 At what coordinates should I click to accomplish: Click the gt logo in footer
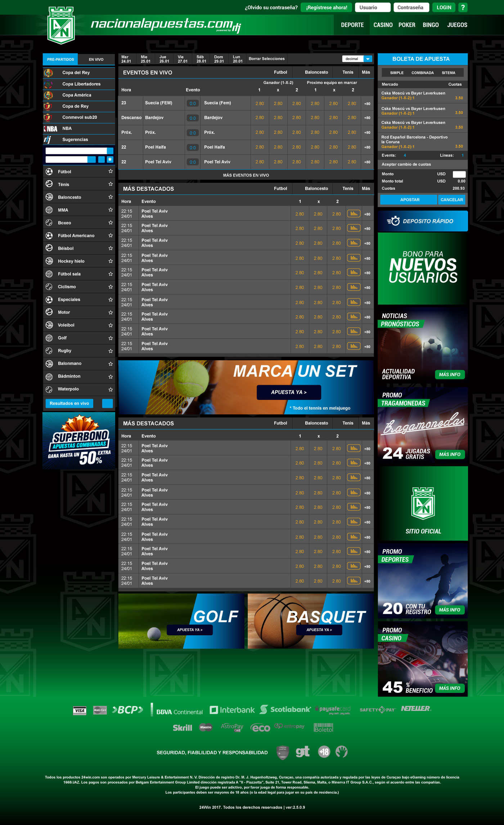(x=302, y=752)
